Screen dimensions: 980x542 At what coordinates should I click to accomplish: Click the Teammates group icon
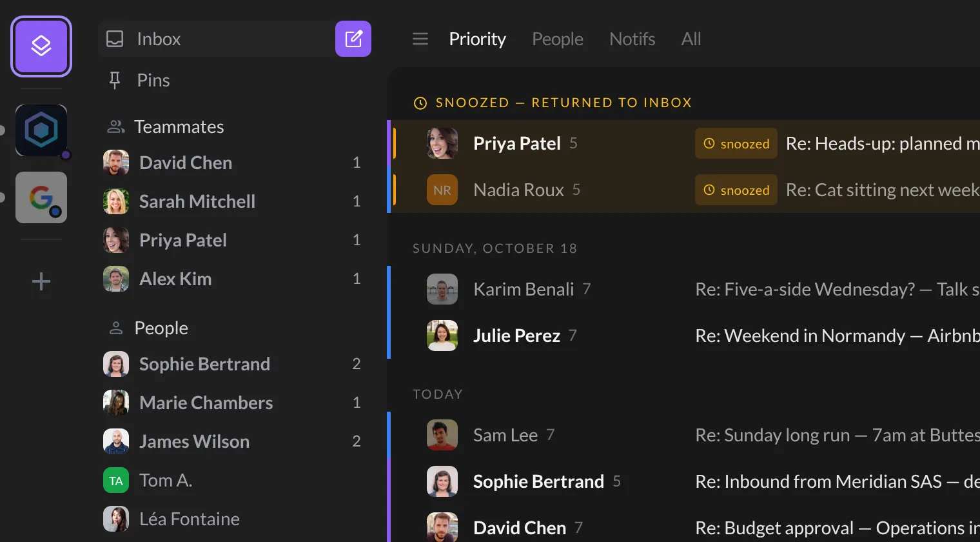point(116,126)
